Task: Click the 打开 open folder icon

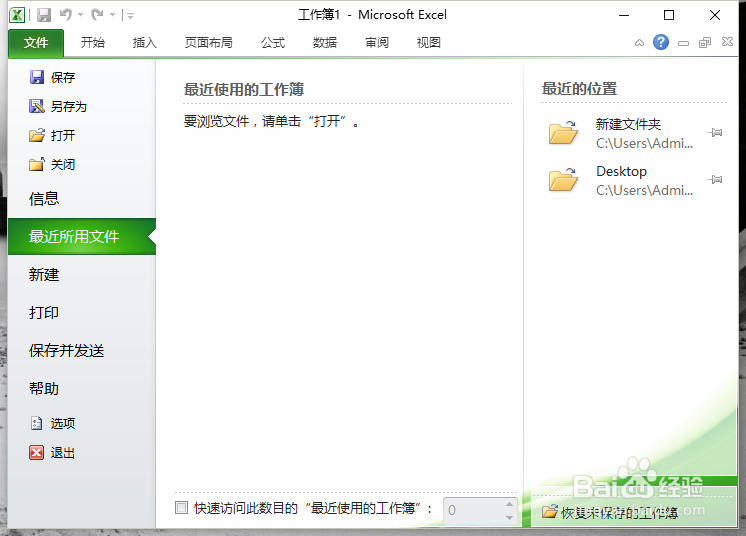Action: click(x=37, y=136)
